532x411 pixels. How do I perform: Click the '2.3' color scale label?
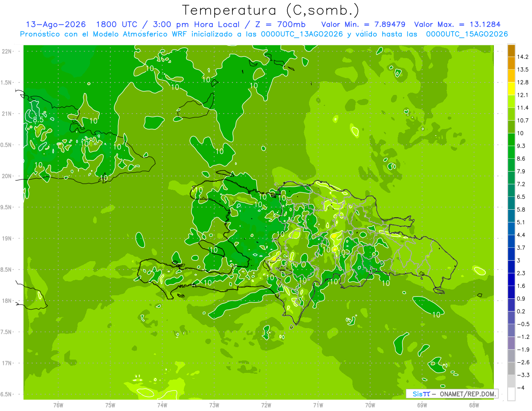522,273
